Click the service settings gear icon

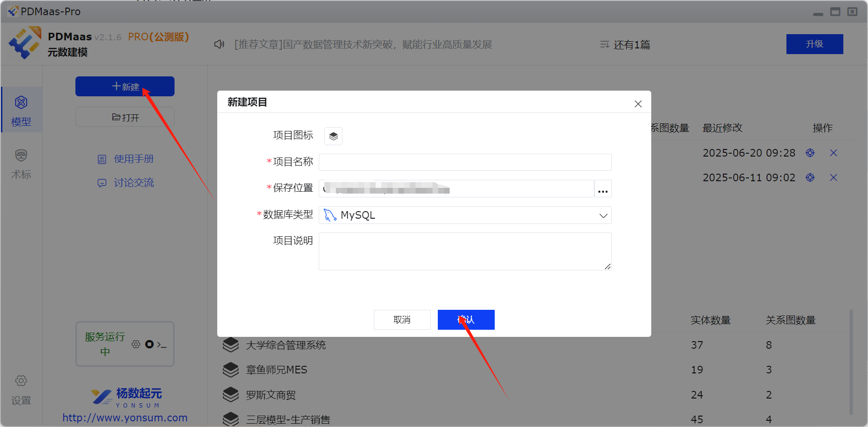tap(136, 344)
